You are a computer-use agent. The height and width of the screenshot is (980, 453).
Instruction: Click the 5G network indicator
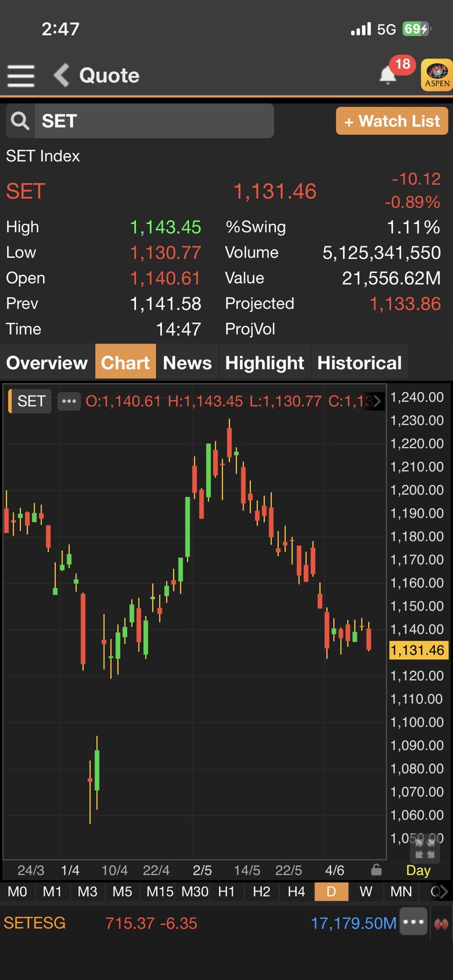pyautogui.click(x=386, y=29)
